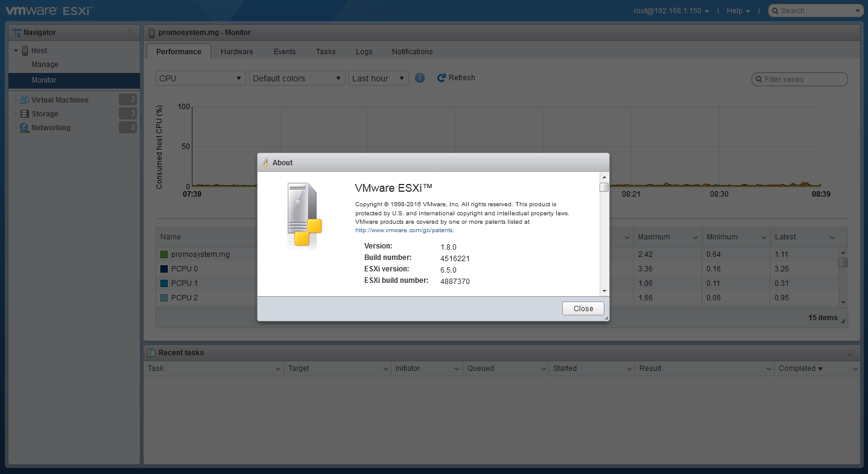Expand the Virtual Machines tree node

click(x=16, y=100)
